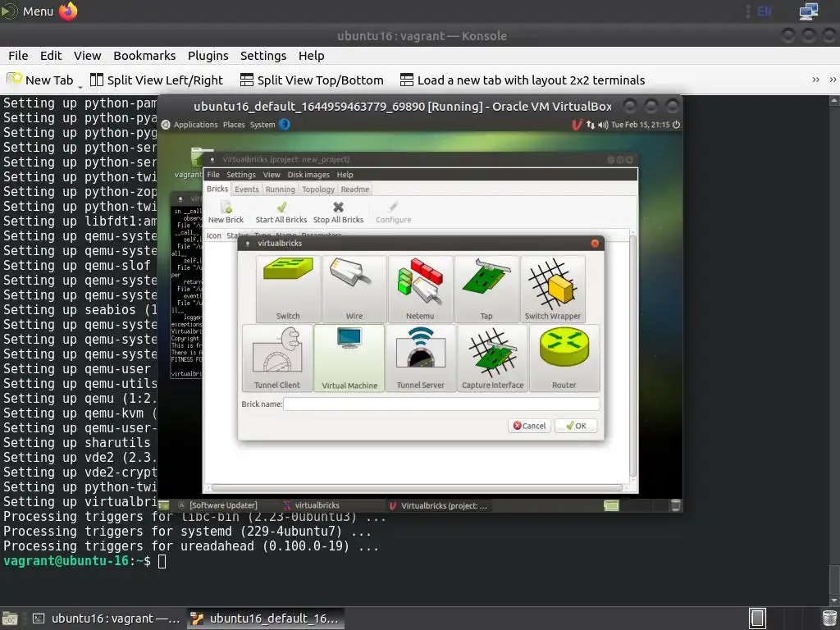Open Virtualbricks View menu

tap(272, 175)
